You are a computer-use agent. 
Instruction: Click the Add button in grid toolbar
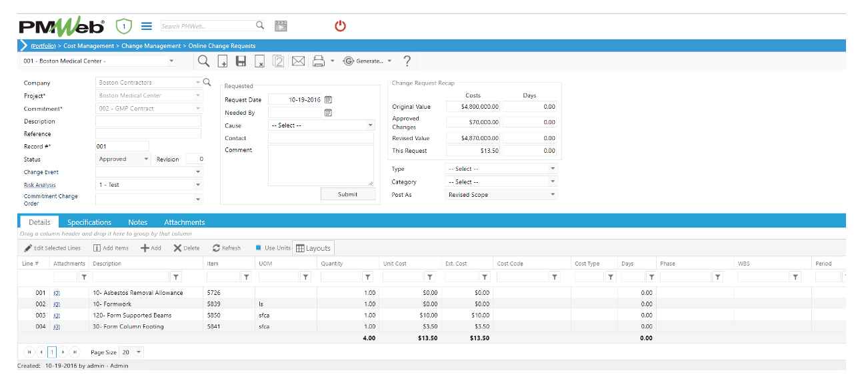pyautogui.click(x=151, y=248)
